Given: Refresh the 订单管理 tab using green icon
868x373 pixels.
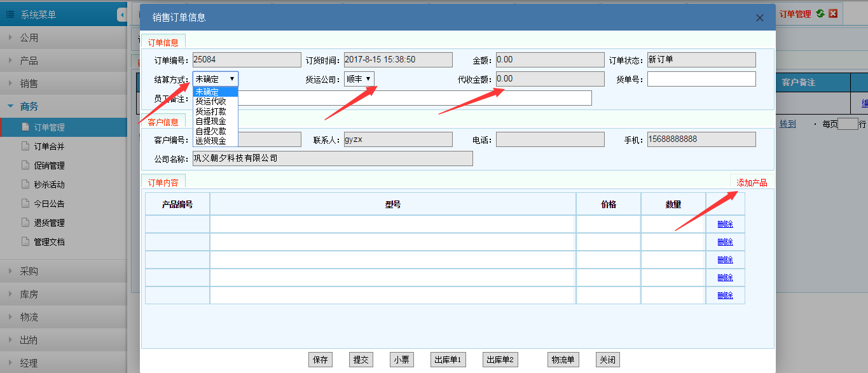Looking at the screenshot, I should (x=821, y=13).
